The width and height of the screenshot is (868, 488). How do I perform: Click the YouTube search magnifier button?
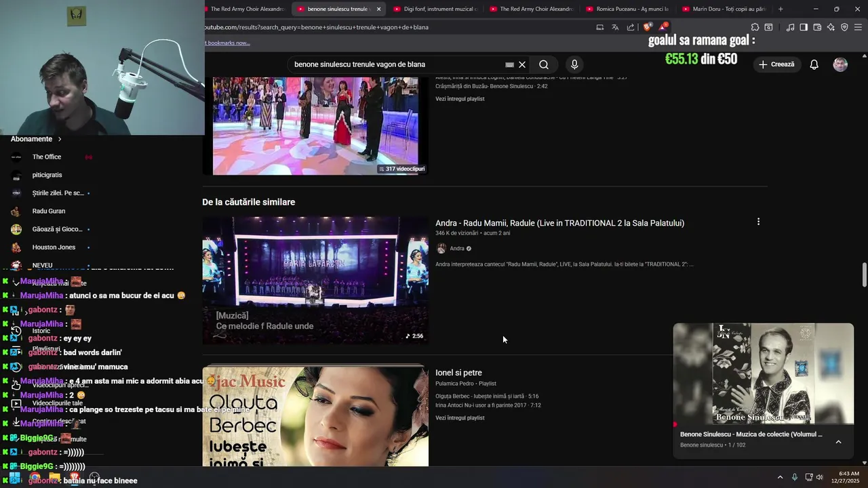point(544,64)
